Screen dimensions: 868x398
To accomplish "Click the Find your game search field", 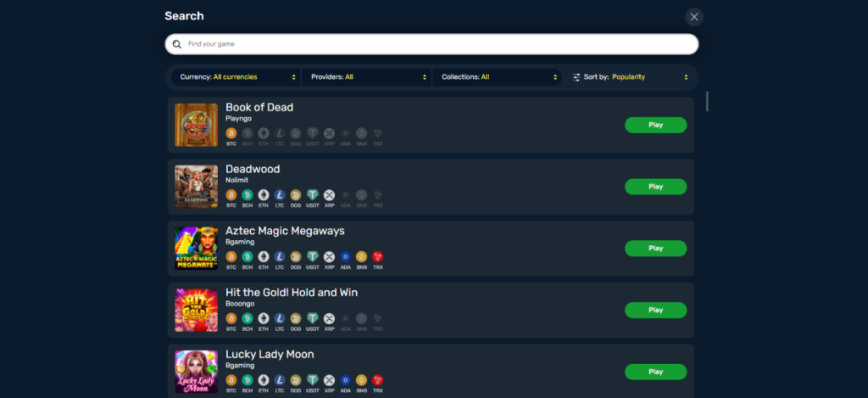I will [x=431, y=44].
